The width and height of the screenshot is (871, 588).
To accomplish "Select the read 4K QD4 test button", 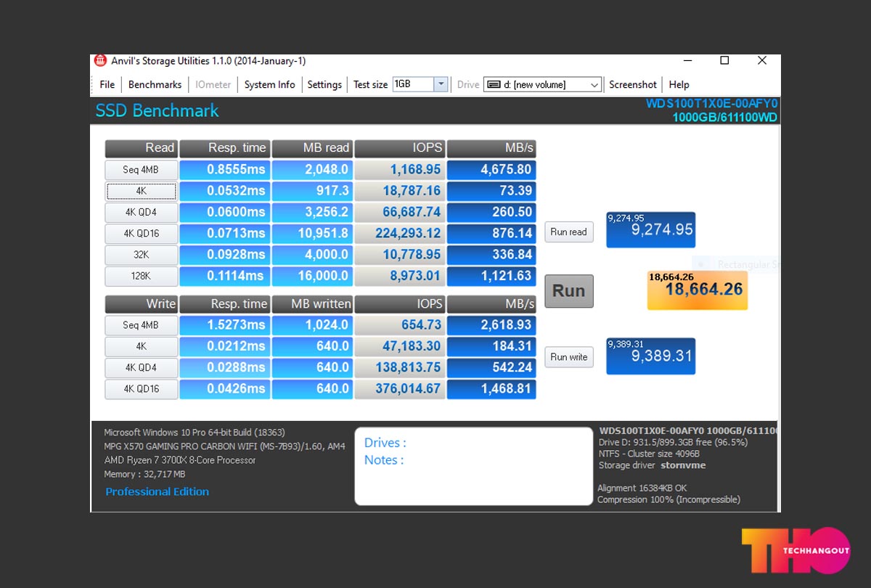I will click(x=141, y=213).
